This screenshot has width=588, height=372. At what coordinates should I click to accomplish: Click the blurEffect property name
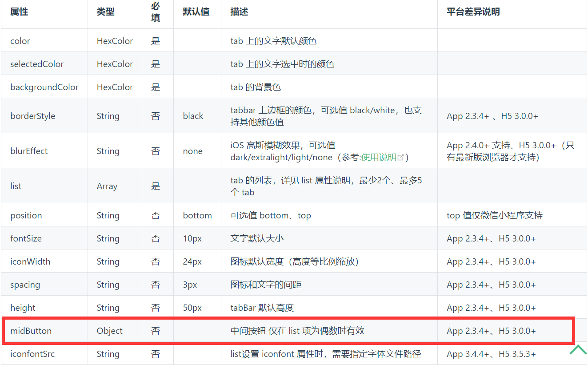tap(29, 151)
